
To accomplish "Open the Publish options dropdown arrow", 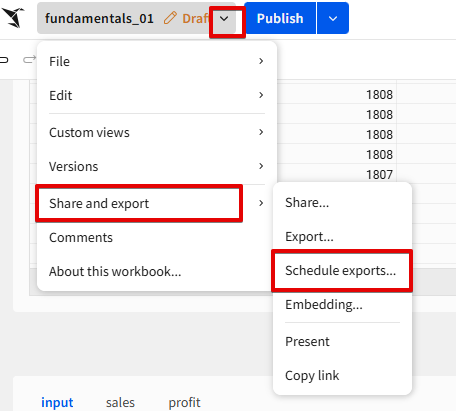I will tap(333, 18).
